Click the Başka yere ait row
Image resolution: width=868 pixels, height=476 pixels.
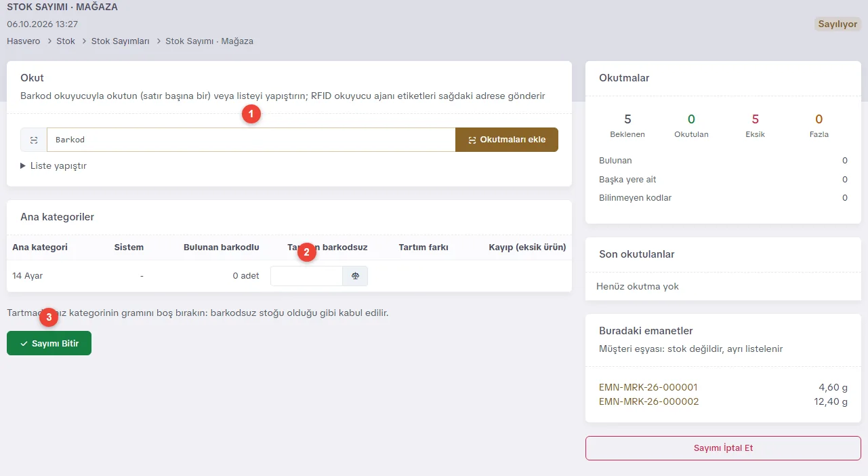click(723, 180)
